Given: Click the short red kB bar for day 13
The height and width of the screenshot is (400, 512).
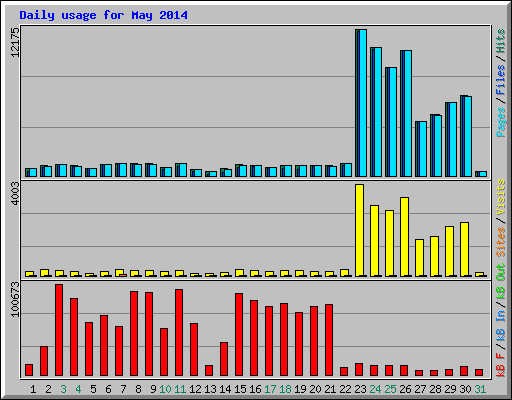Looking at the screenshot, I should pos(209,371).
